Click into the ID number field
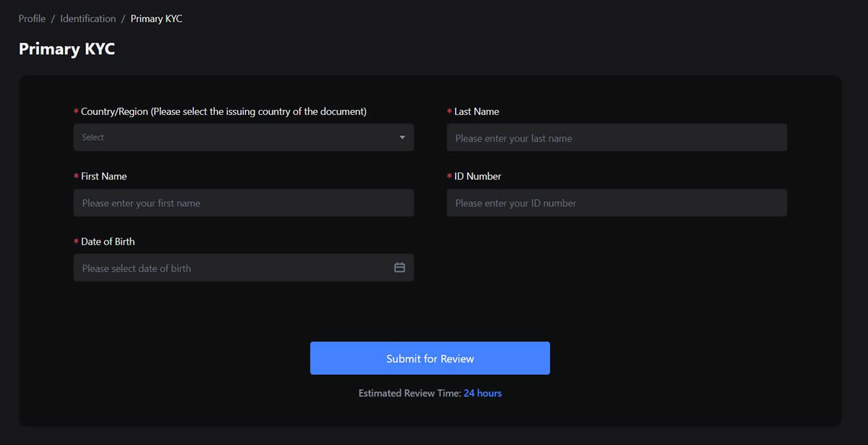The width and height of the screenshot is (868, 445). click(616, 203)
